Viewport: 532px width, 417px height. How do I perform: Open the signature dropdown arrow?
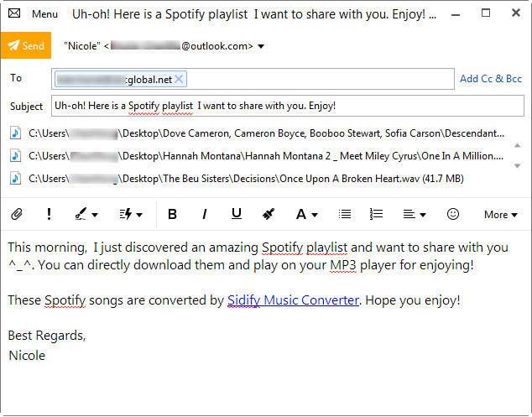coord(95,215)
